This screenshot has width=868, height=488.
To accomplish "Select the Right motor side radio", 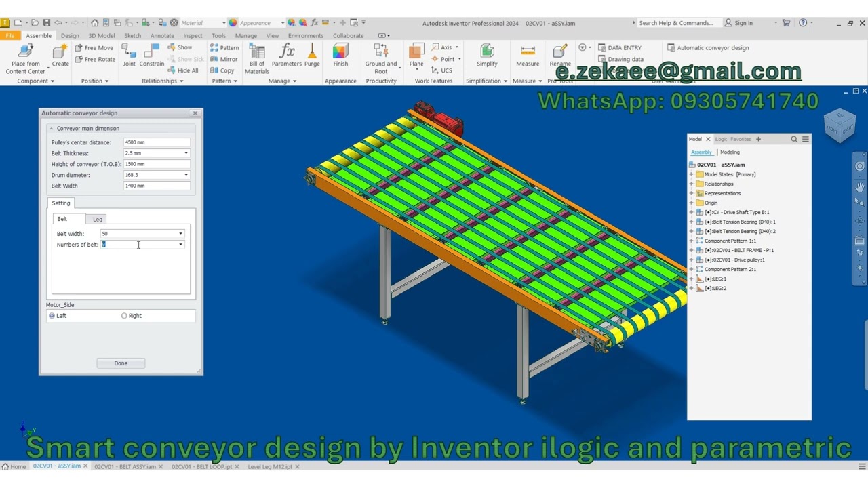I will (x=124, y=316).
